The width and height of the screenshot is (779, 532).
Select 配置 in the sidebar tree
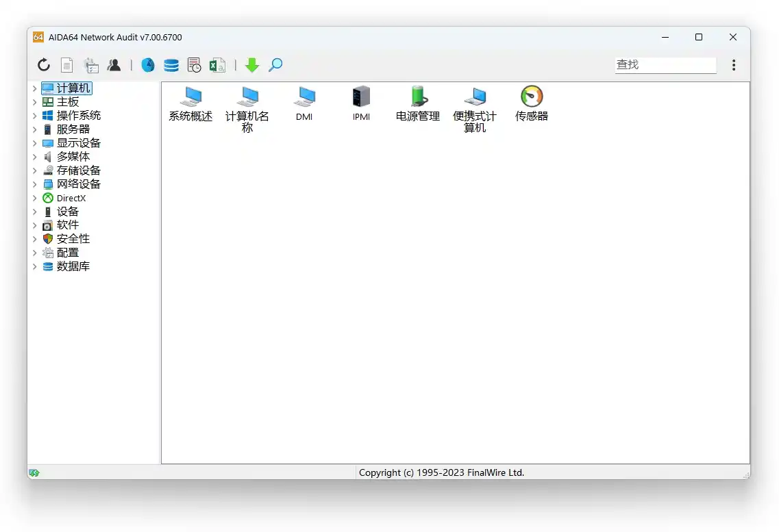60,253
